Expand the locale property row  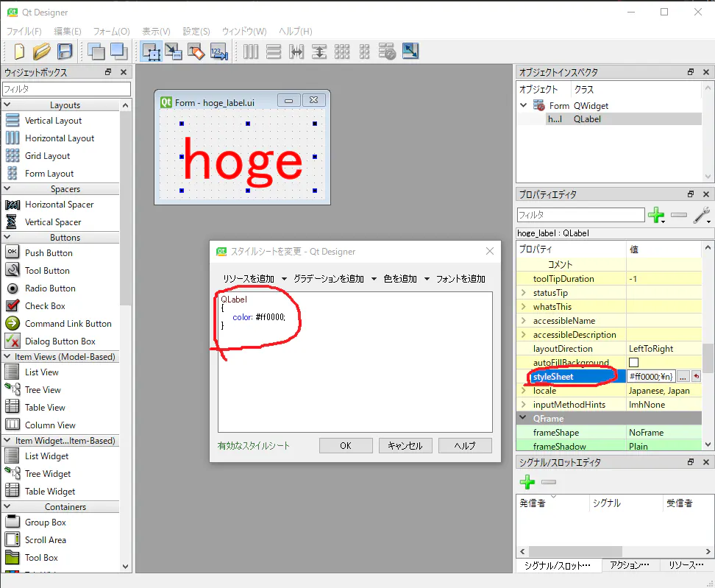coord(524,390)
